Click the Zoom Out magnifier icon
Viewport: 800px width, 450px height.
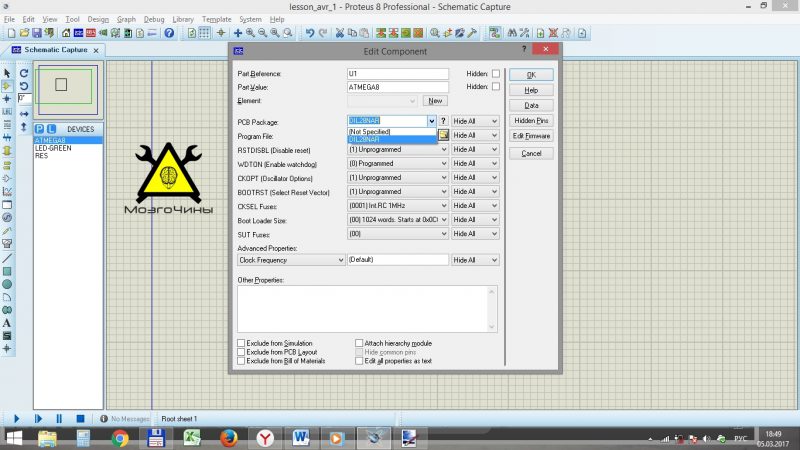pyautogui.click(x=263, y=33)
